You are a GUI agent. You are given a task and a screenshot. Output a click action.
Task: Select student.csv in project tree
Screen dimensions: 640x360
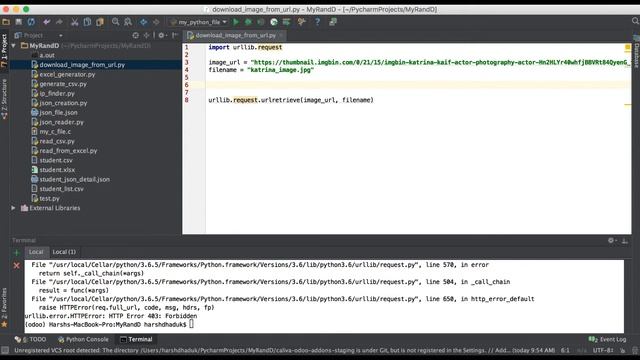coord(52,160)
